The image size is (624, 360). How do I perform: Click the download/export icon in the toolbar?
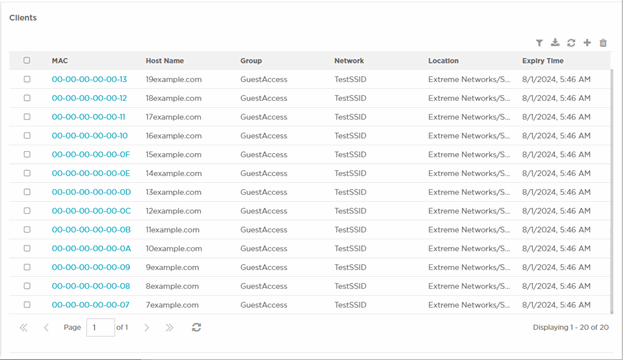[x=555, y=43]
